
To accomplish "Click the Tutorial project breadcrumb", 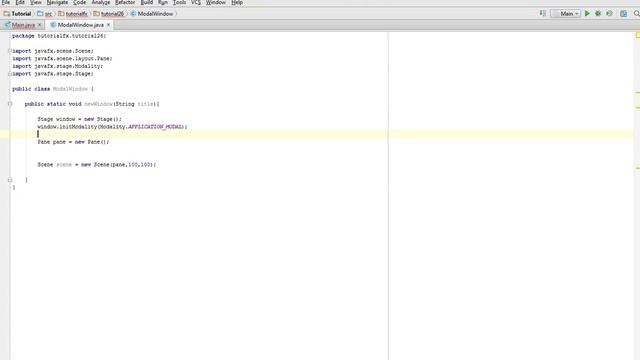I will (18, 13).
